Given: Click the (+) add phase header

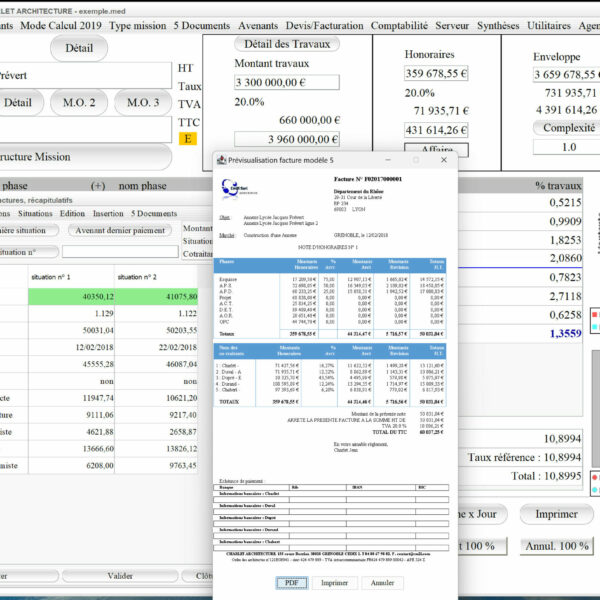Looking at the screenshot, I should (x=98, y=186).
